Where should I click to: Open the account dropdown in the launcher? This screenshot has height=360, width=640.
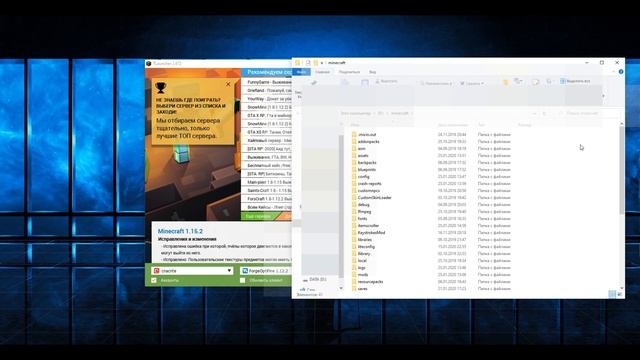pyautogui.click(x=193, y=271)
